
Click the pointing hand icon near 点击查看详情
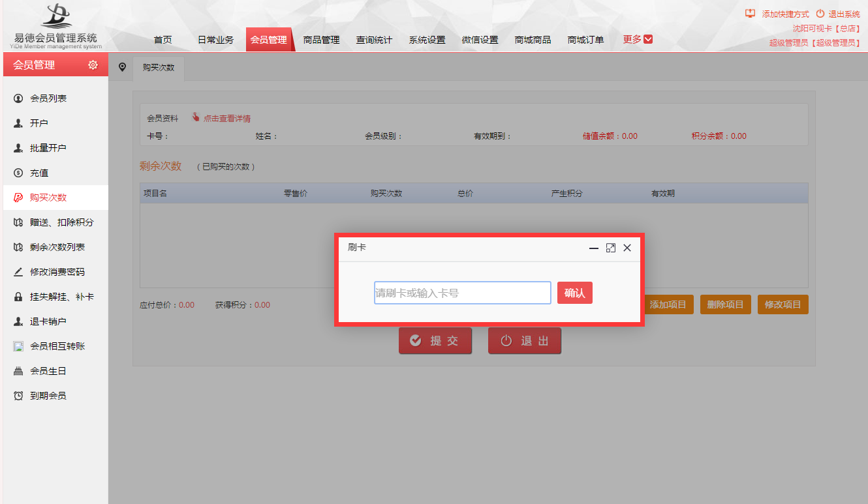coord(196,117)
